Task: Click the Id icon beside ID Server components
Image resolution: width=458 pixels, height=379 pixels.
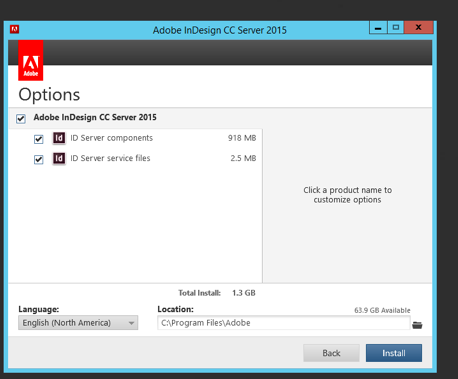Action: pyautogui.click(x=59, y=138)
